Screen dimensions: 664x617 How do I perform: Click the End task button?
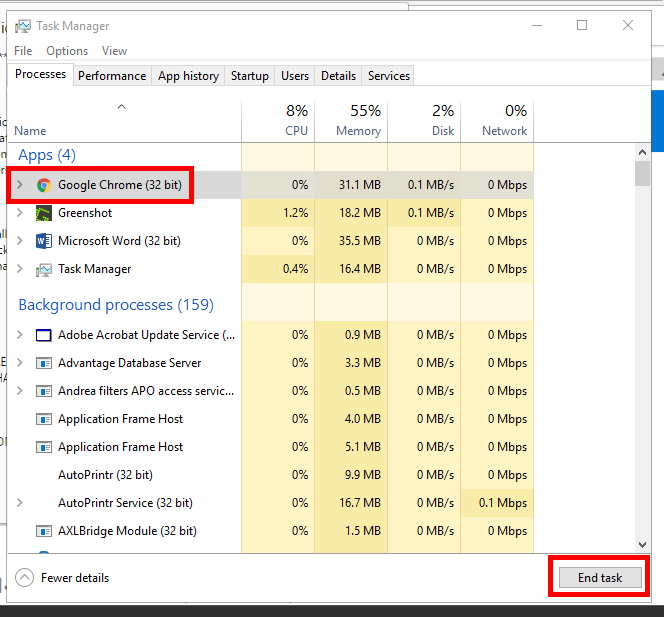click(600, 578)
